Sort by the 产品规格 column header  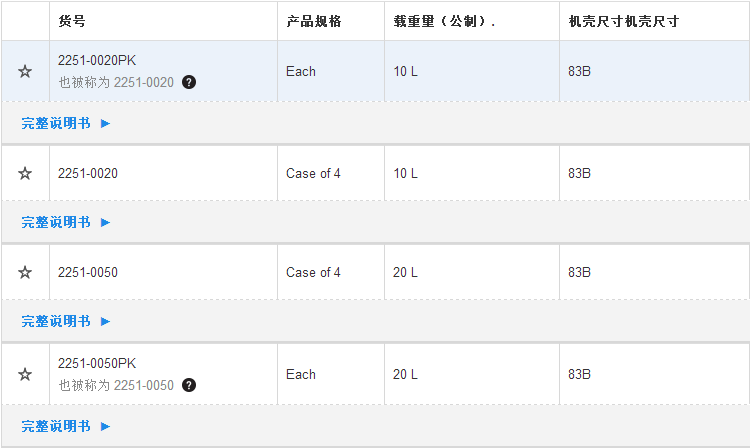pos(314,21)
